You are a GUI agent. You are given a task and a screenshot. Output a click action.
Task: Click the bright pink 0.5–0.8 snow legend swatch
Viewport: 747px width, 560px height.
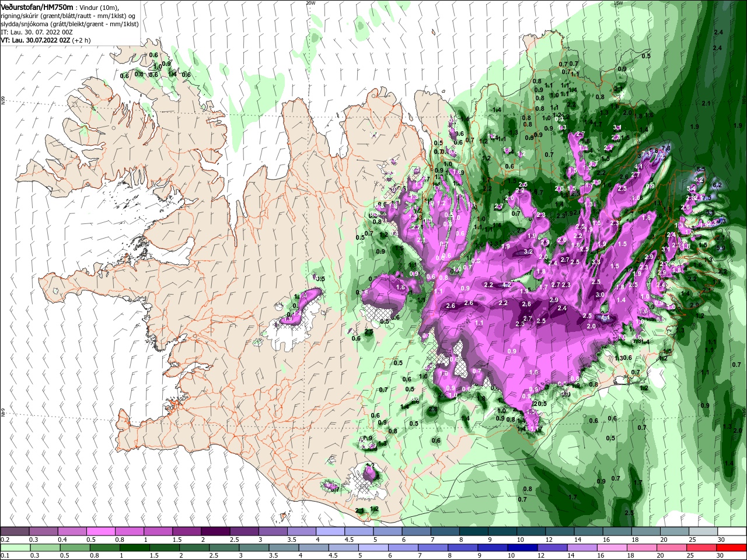tap(100, 531)
